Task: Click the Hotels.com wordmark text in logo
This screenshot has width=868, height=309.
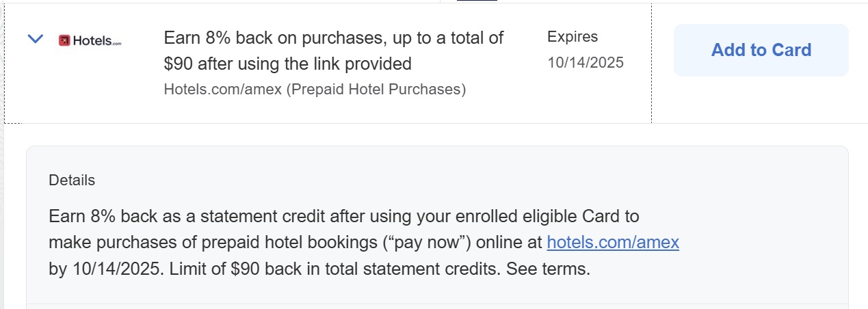Action: pyautogui.click(x=96, y=40)
